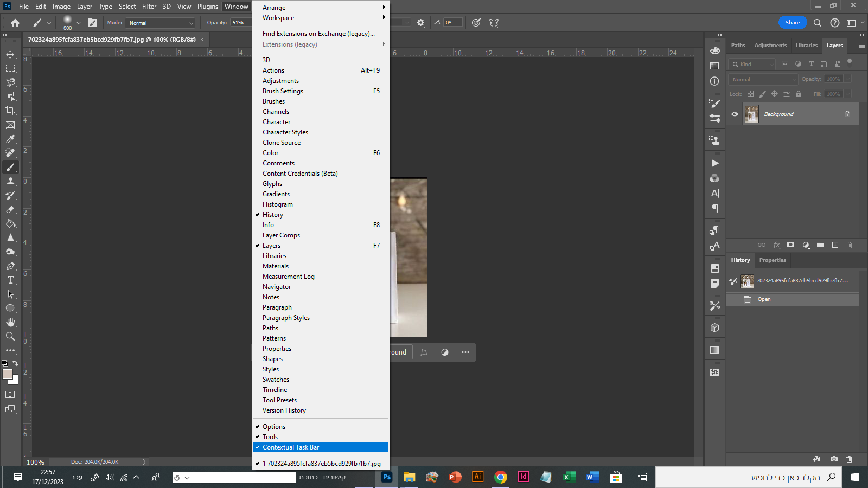Select the Horizontal Type tool
This screenshot has height=488, width=868.
tap(10, 280)
